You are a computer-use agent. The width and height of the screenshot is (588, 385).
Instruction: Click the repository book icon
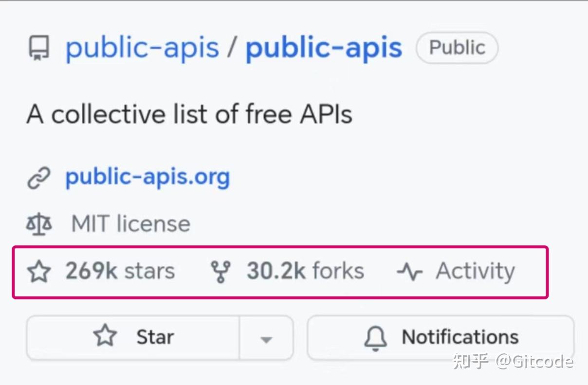39,48
